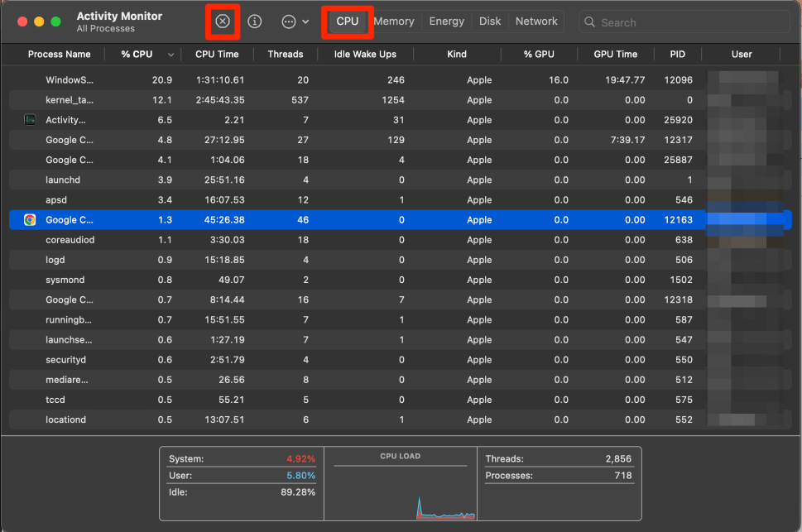Switch to the Energy tab
This screenshot has height=532, width=802.
[x=446, y=22]
